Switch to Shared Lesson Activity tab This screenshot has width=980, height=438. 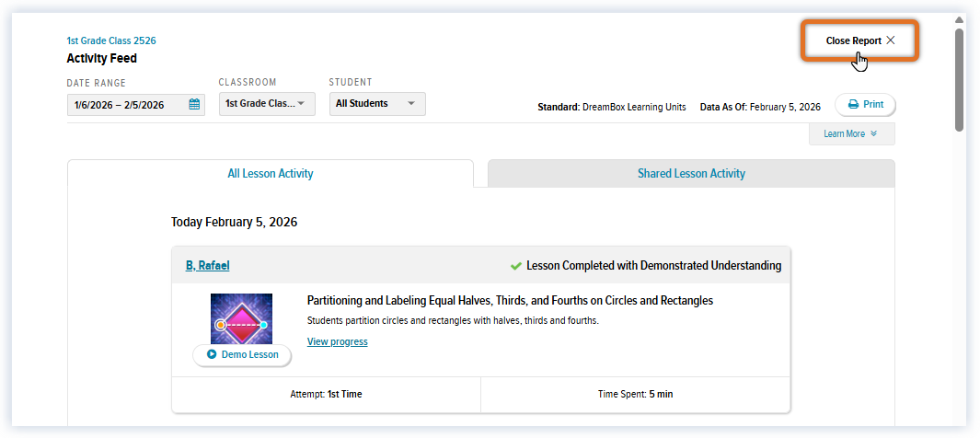coord(691,174)
